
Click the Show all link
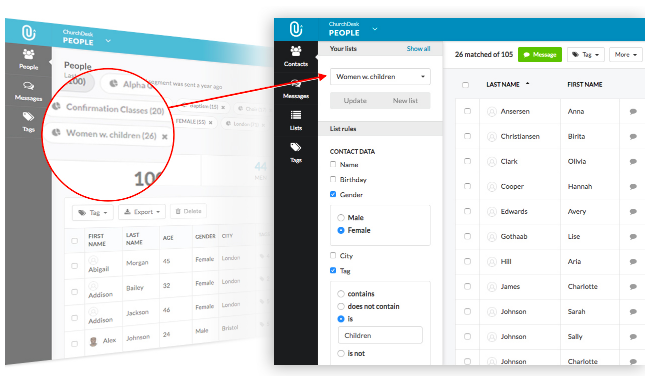(418, 49)
